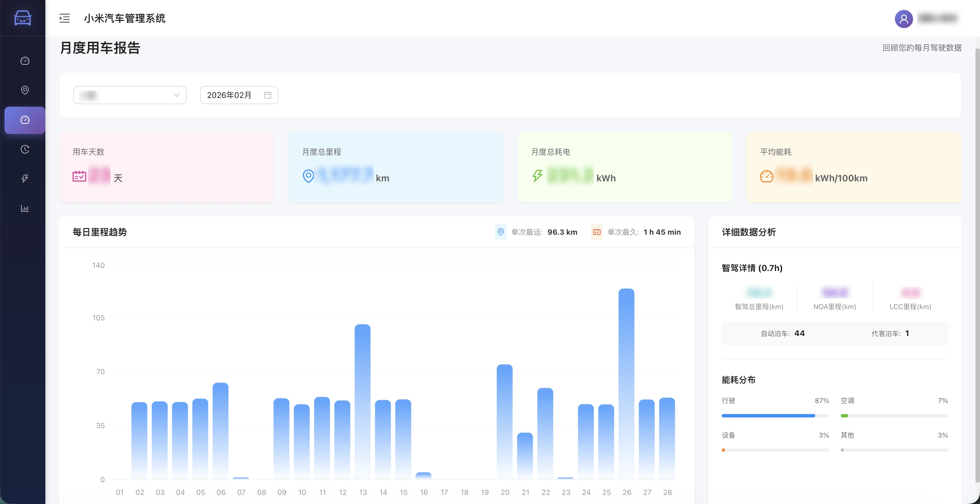Open the history clock section in the sidebar
Viewport: 980px width, 504px height.
pos(24,149)
